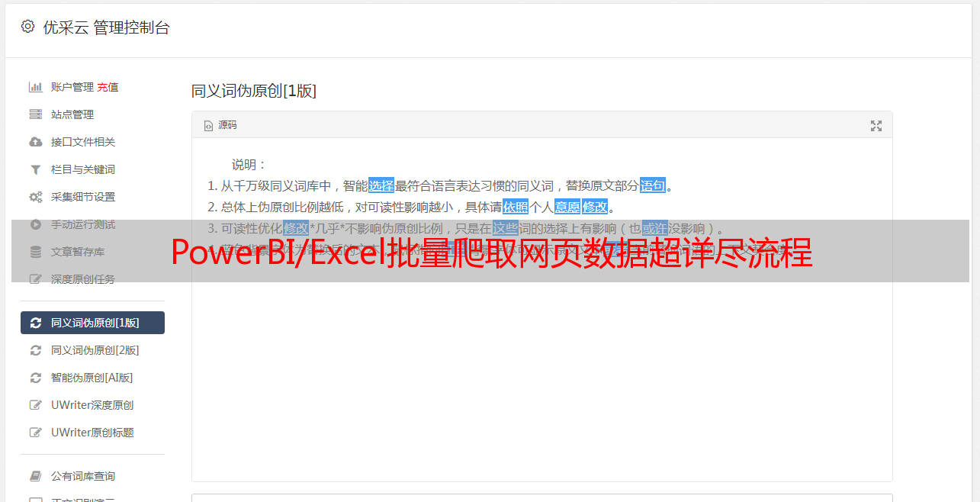Click the 源码 source code icon
980x502 pixels.
208,125
